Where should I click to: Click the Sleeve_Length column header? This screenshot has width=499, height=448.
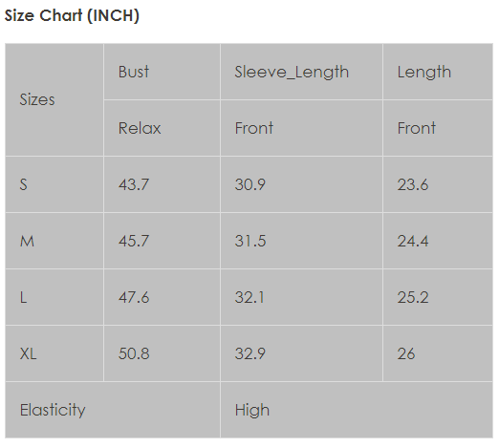point(292,72)
